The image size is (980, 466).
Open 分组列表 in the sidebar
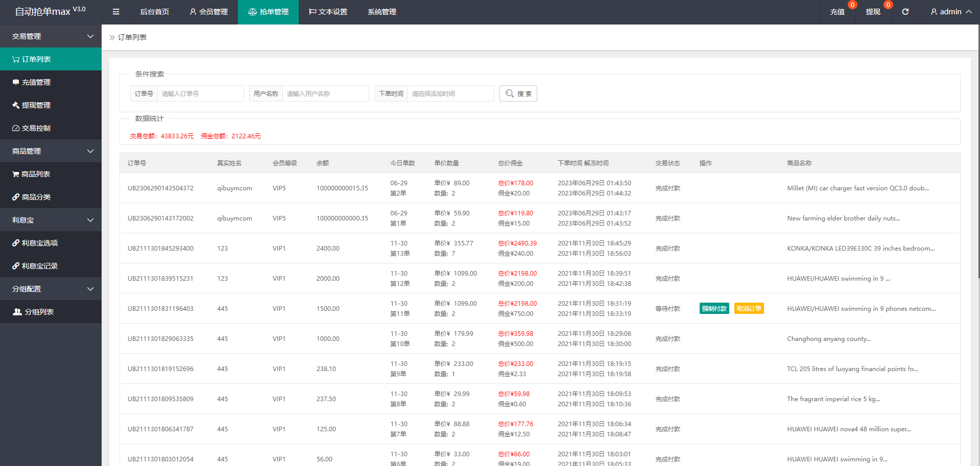(x=39, y=312)
